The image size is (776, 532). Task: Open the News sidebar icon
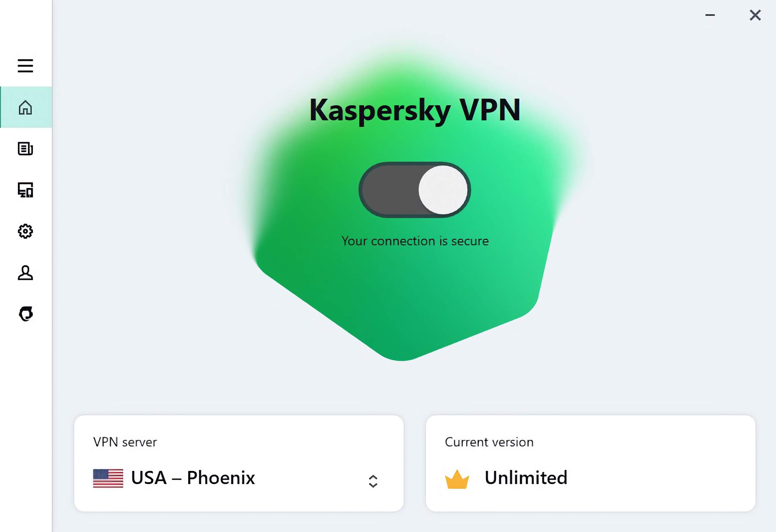[x=25, y=149]
